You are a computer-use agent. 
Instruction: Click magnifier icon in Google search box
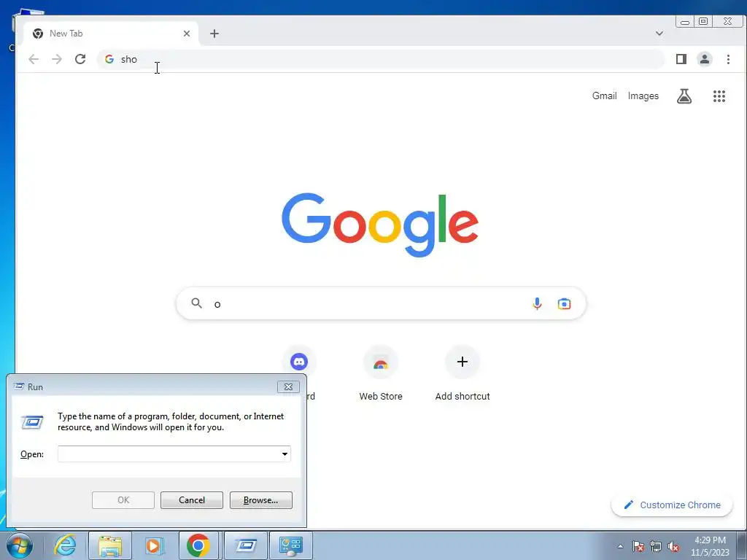tap(196, 303)
